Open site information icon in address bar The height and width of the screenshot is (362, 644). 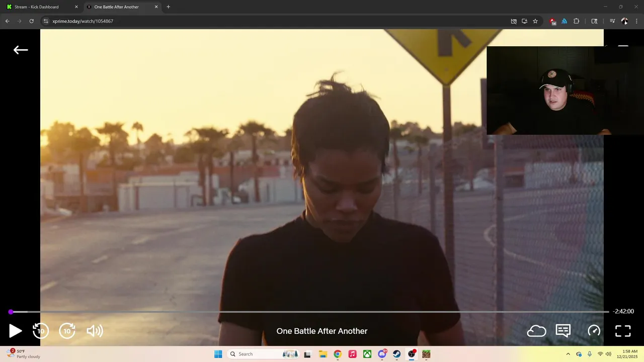tap(46, 21)
